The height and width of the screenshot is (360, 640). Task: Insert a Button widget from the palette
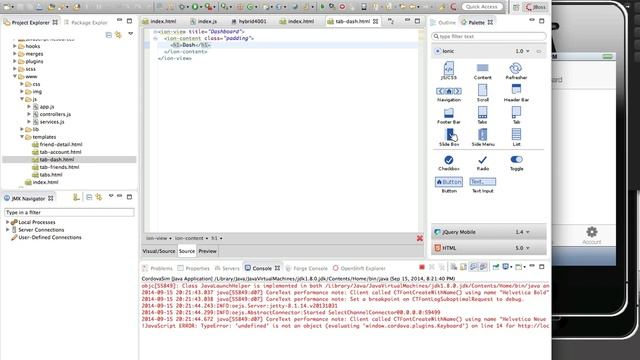click(449, 185)
